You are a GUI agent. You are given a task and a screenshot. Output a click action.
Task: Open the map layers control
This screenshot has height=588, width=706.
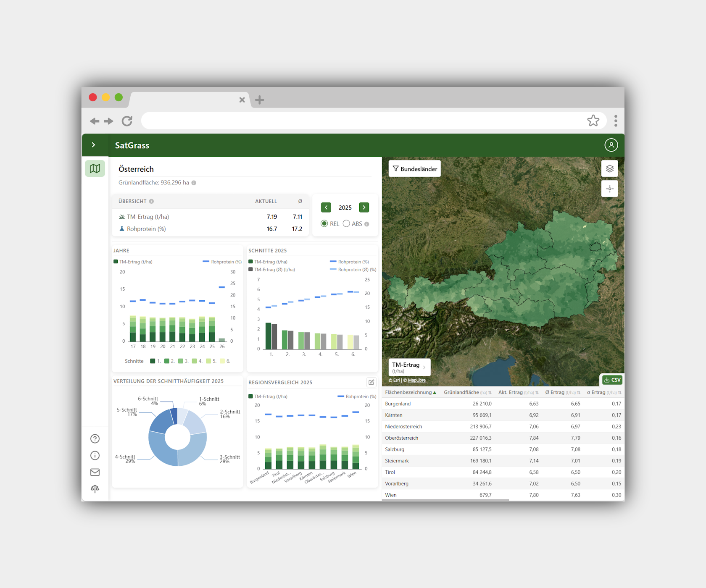610,168
